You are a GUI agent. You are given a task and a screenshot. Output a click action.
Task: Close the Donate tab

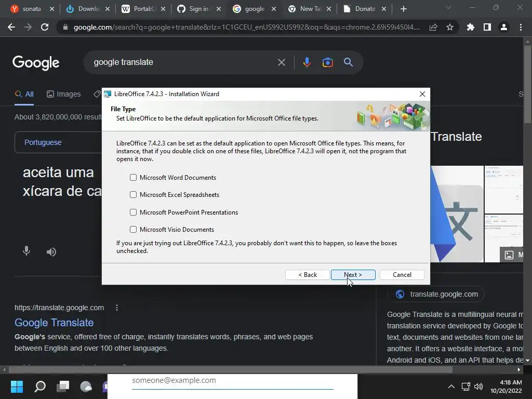pos(384,9)
